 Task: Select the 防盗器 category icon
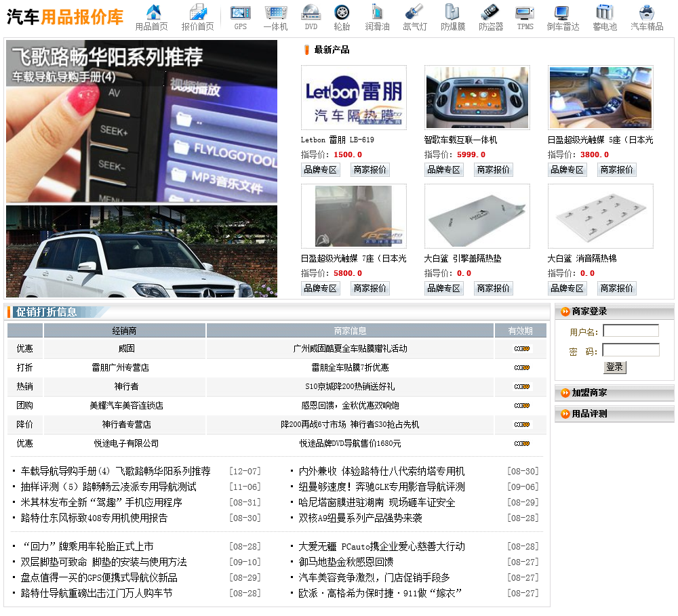[491, 12]
